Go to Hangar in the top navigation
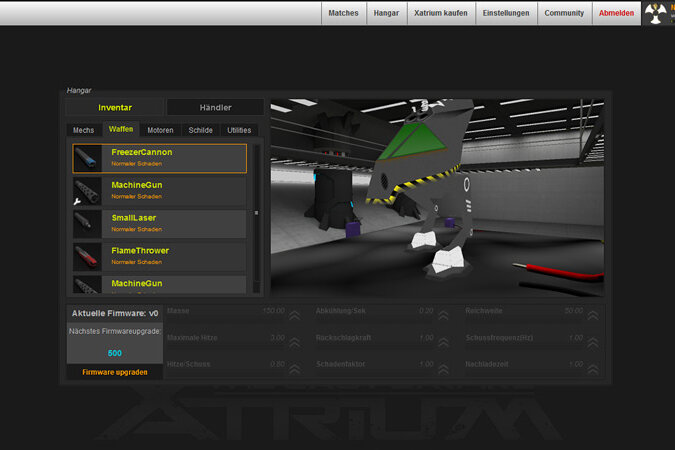 pos(386,13)
